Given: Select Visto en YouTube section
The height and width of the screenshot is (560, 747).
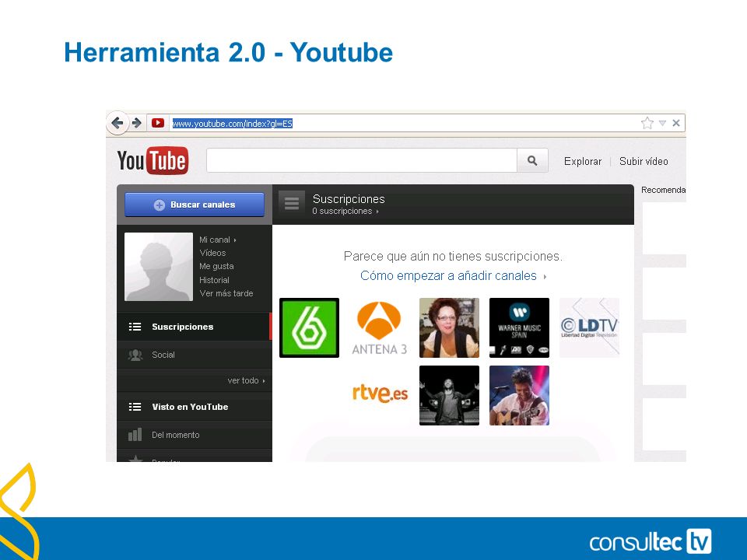Looking at the screenshot, I should 195,407.
